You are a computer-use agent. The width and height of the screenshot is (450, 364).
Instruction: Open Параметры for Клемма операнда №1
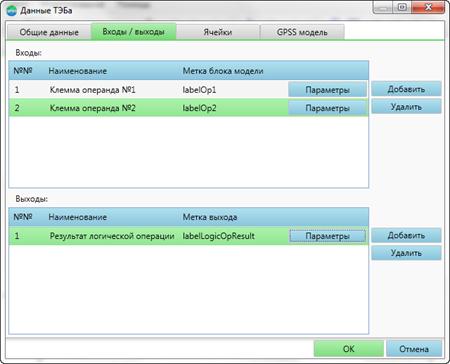click(x=327, y=90)
